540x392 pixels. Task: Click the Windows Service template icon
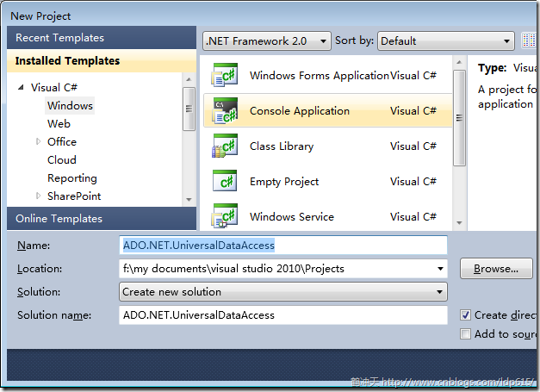pyautogui.click(x=225, y=216)
